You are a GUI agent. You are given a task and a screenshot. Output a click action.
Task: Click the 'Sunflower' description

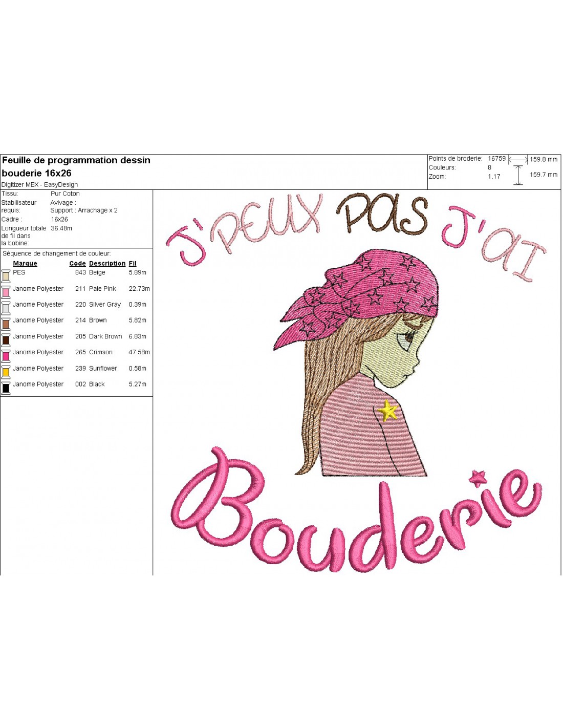(103, 369)
